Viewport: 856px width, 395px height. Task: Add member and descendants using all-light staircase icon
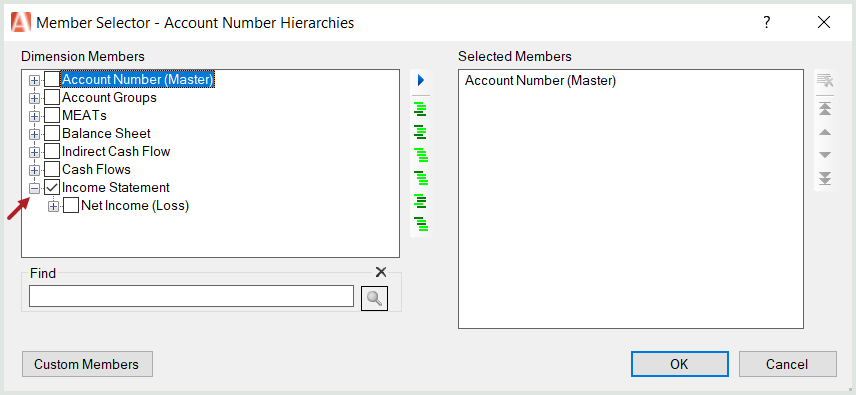tap(421, 155)
